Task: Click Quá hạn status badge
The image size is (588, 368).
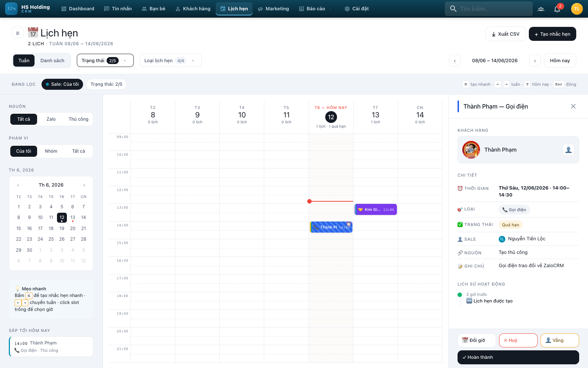Action: (x=510, y=225)
